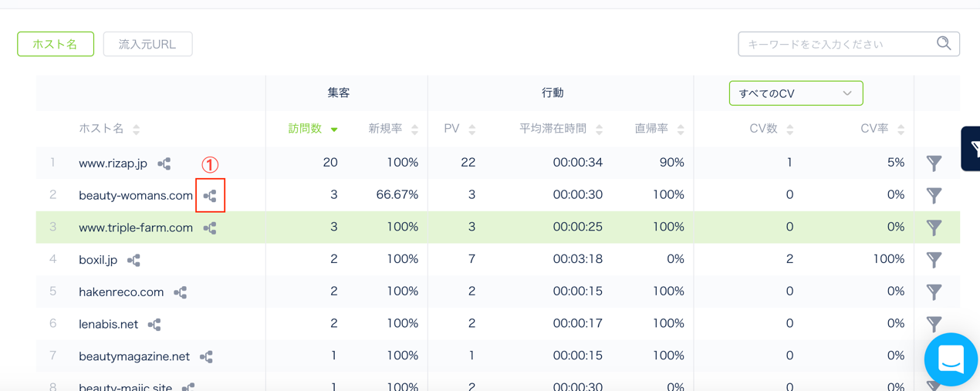Screen dimensions: 980x391
Task: Click the search magnifier icon
Action: pos(943,44)
